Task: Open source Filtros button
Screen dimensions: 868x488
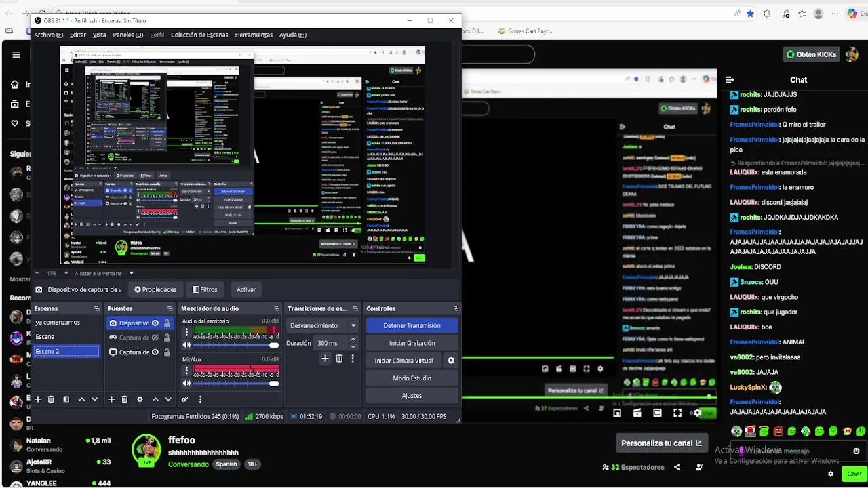Action: [x=205, y=289]
